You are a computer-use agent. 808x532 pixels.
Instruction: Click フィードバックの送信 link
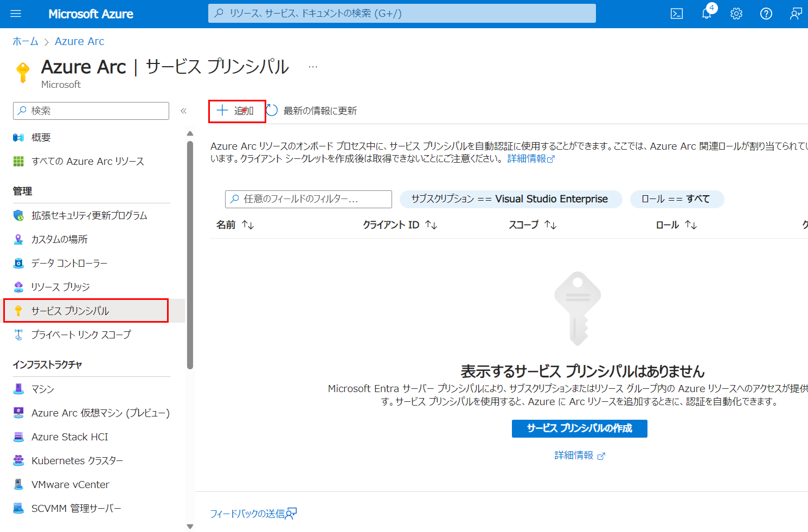click(x=253, y=514)
